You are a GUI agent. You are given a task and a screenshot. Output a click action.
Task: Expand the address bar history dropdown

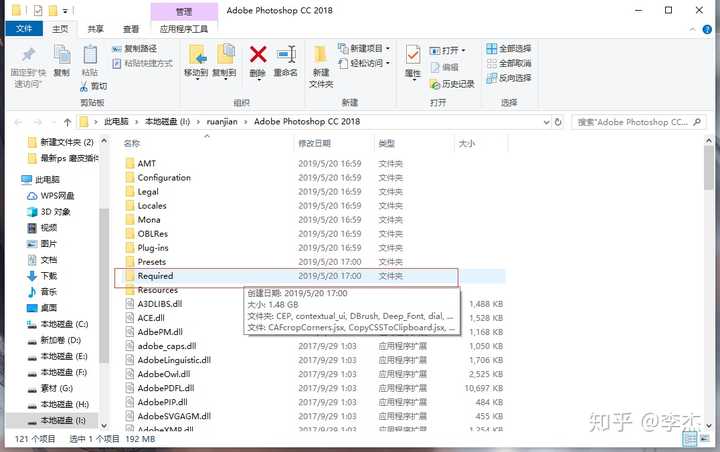pos(546,122)
